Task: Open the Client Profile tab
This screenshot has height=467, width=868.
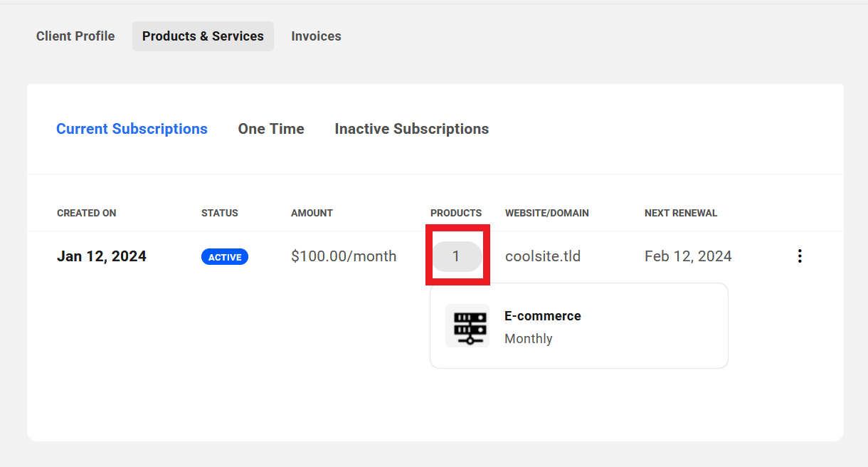Action: pos(75,36)
